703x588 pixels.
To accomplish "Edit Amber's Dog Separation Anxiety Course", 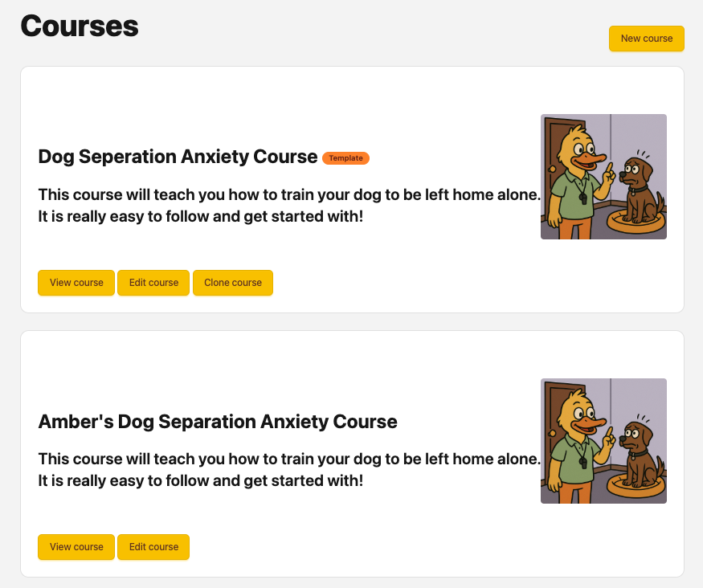I will click(x=153, y=547).
